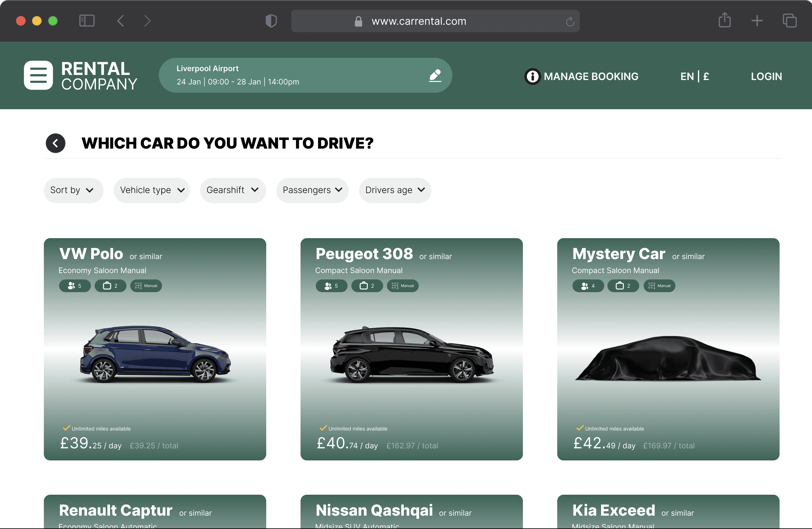Show tab overview icon
Image resolution: width=812 pixels, height=529 pixels.
point(789,21)
